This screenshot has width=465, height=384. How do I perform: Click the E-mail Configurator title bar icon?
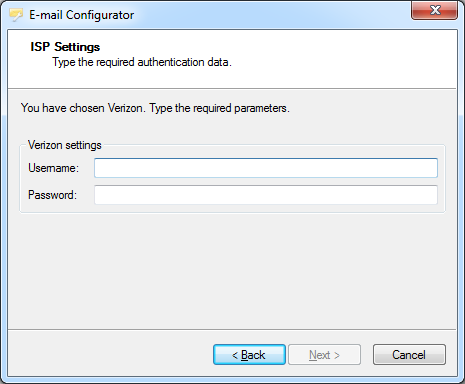point(16,15)
